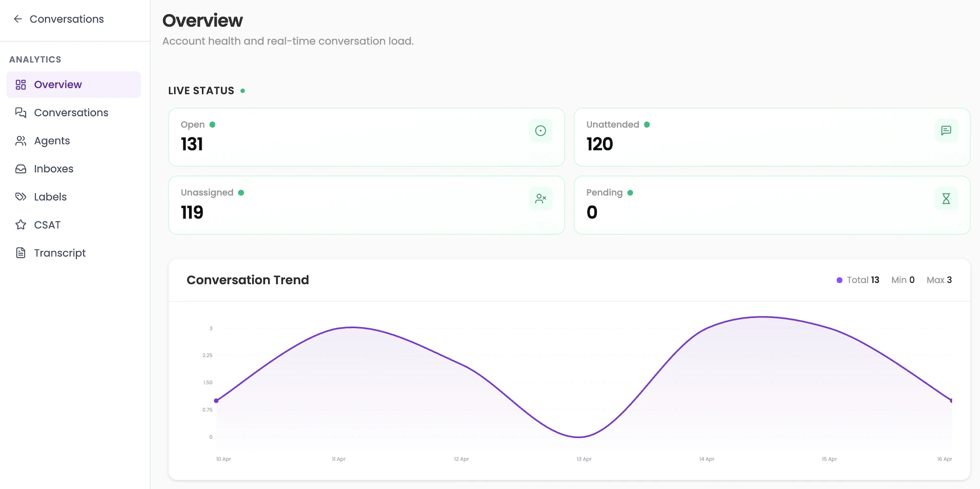Click the Conversations chat icon in the sidebar
This screenshot has width=980, height=489.
20,112
